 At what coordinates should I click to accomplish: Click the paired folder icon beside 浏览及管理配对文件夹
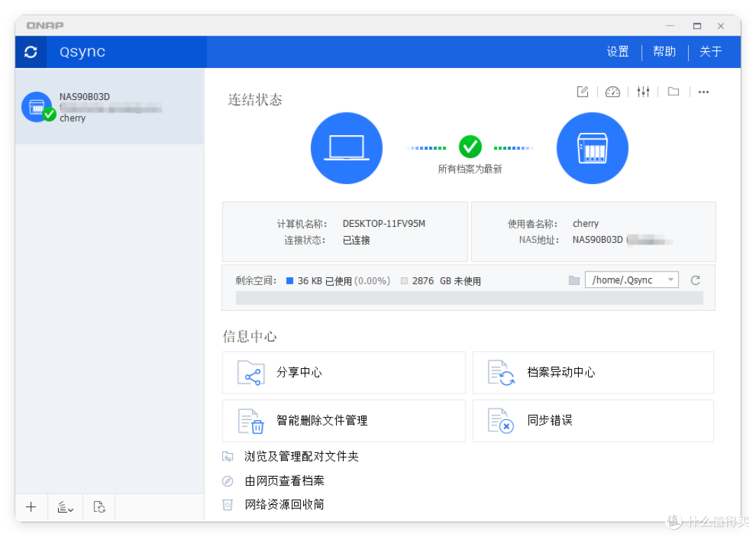227,456
